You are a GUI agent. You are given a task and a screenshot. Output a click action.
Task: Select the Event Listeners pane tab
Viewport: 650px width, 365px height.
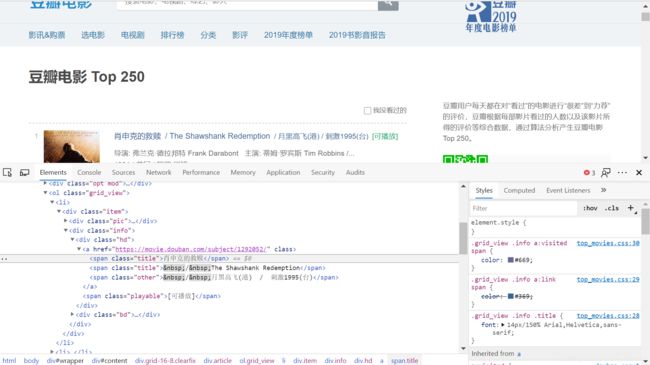click(x=568, y=190)
